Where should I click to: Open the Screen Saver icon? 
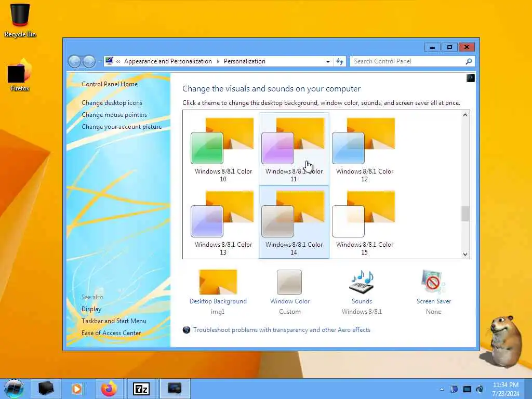(x=433, y=282)
